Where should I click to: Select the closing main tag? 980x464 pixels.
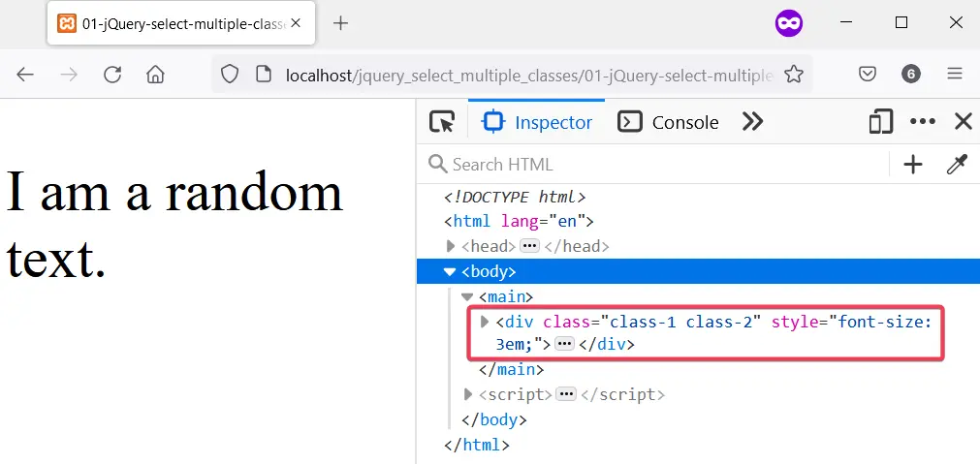click(511, 370)
